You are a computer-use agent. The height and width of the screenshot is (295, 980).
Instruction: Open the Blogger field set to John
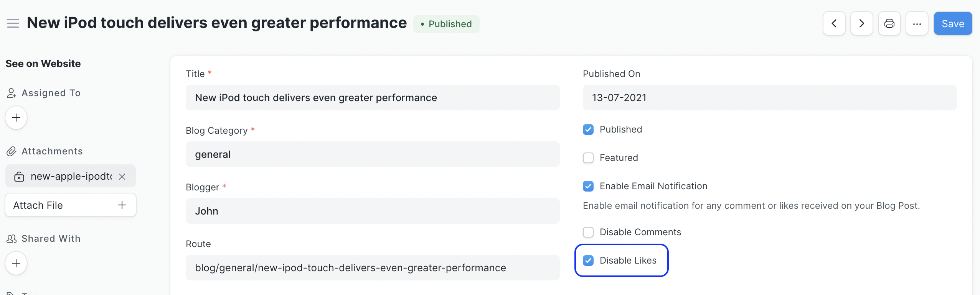(x=372, y=211)
